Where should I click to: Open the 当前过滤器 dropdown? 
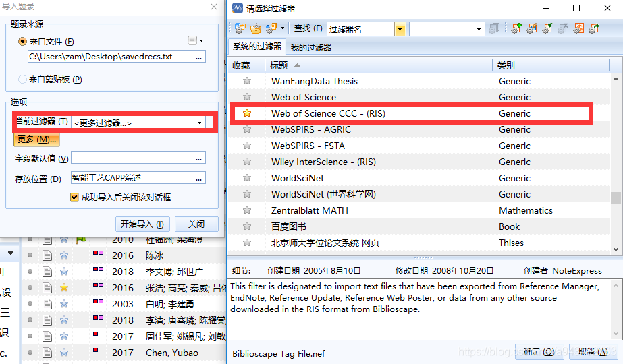tap(199, 123)
